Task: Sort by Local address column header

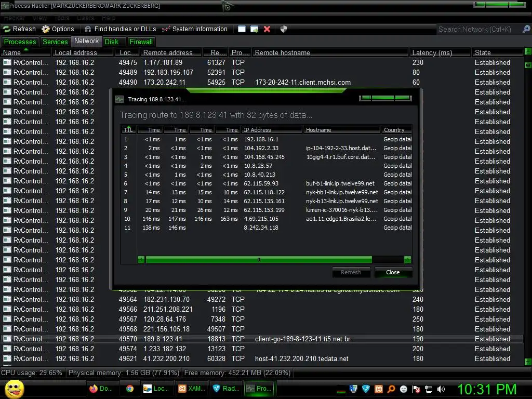Action: click(x=83, y=52)
